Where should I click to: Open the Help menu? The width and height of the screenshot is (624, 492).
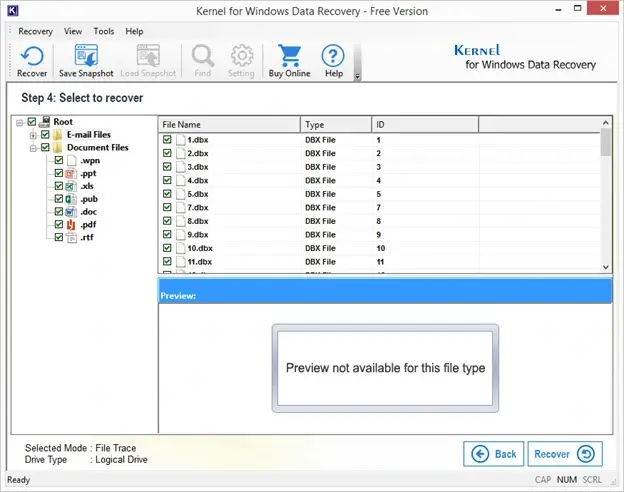tap(134, 31)
